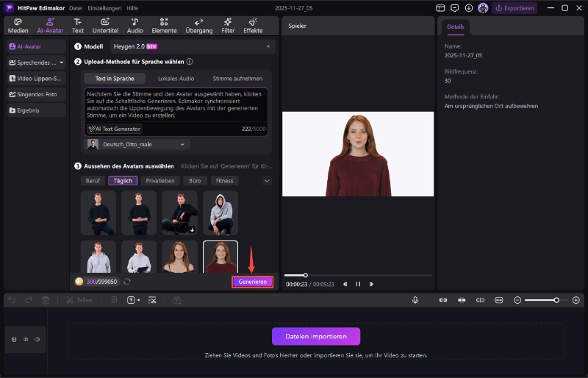The width and height of the screenshot is (588, 378).
Task: Click the microphone voiceover icon
Action: [415, 300]
